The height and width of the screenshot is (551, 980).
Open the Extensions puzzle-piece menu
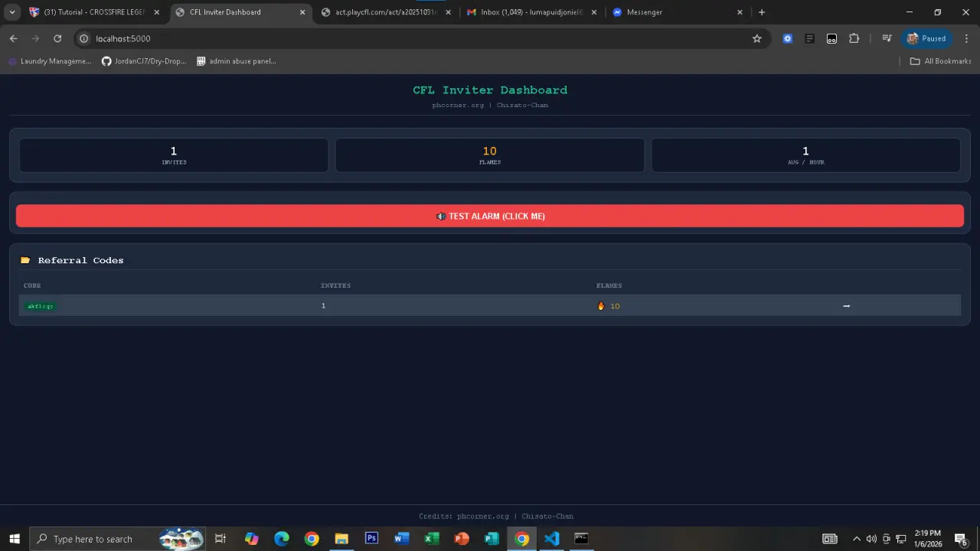(854, 38)
